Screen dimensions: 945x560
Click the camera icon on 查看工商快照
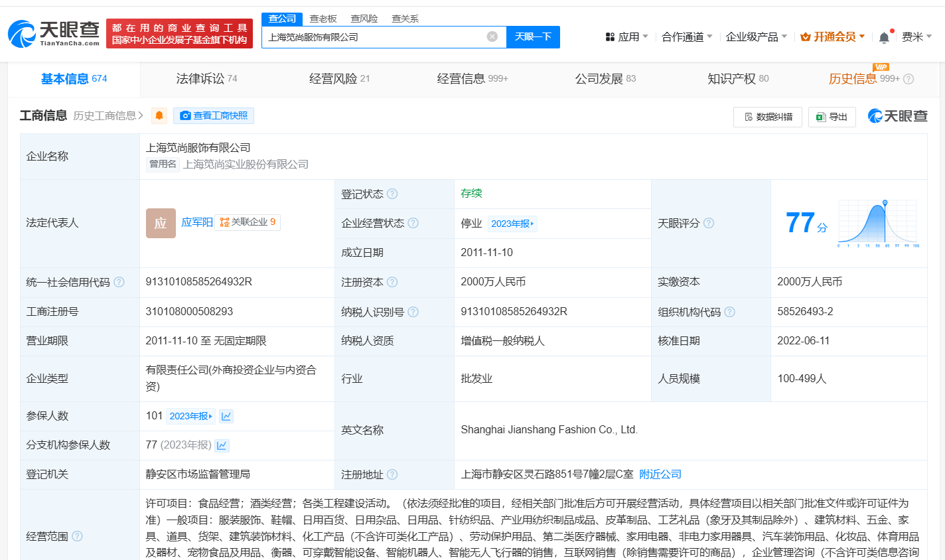(x=185, y=115)
